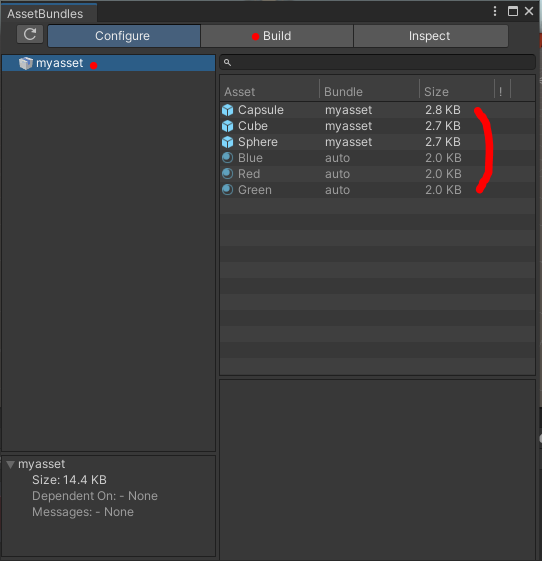The height and width of the screenshot is (561, 542).
Task: Select the Green material row
Action: (377, 190)
